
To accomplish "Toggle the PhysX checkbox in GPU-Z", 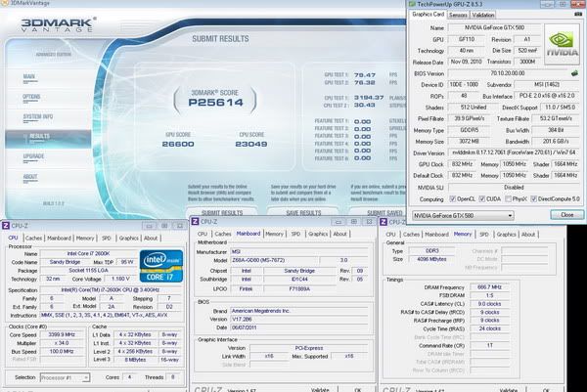I will pyautogui.click(x=508, y=199).
